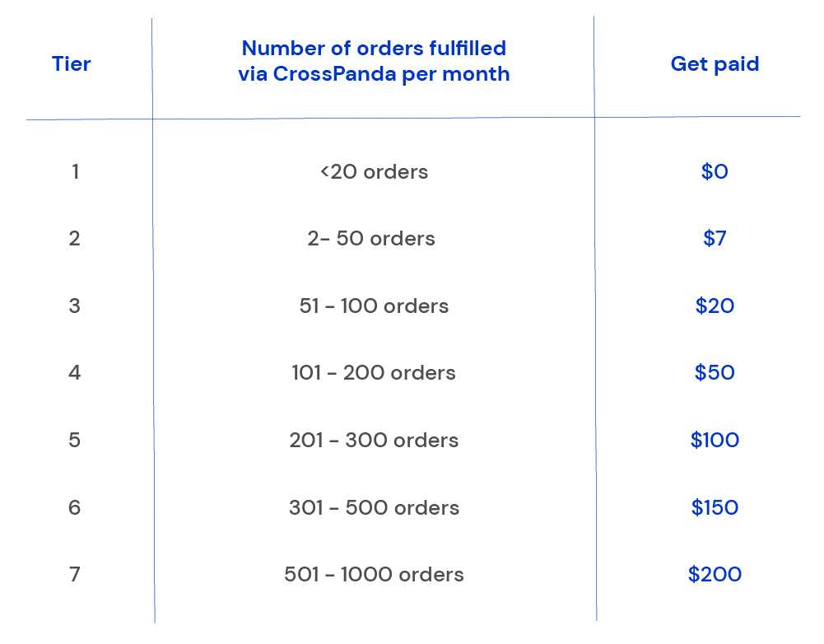Click the $150 payout amount
824x644 pixels.
pyautogui.click(x=715, y=507)
